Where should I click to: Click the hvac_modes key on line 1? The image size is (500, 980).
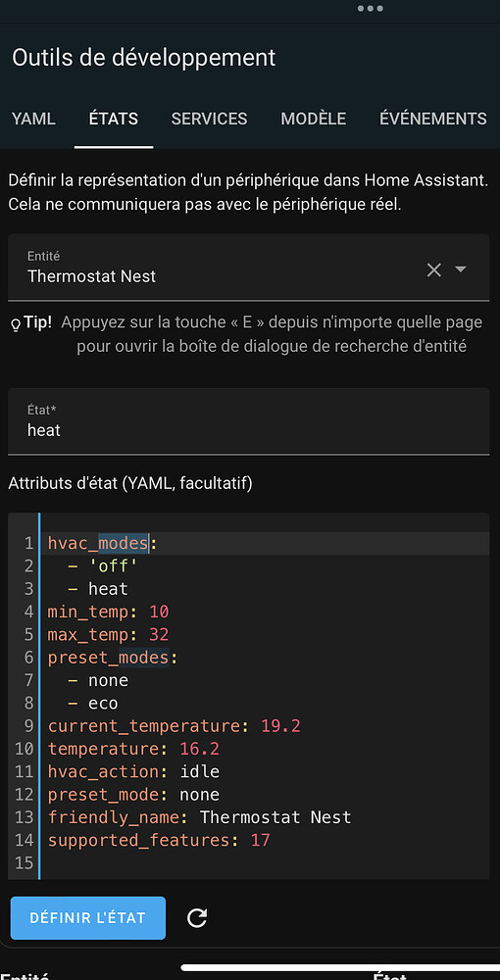pos(98,543)
